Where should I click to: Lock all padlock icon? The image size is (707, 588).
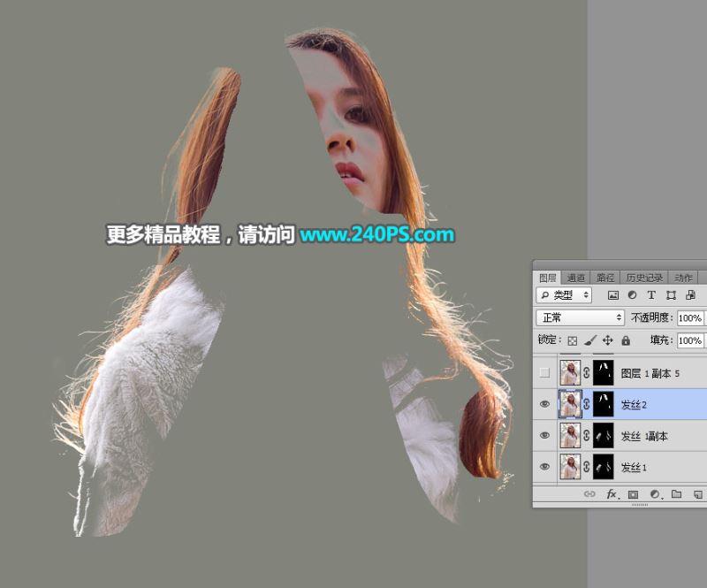[x=626, y=340]
